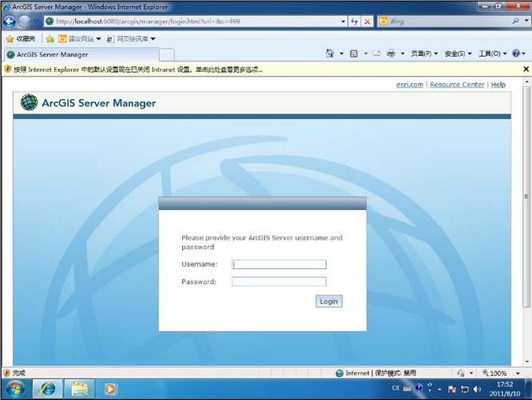532x400 pixels.
Task: Open the Favorites star button
Action: pyautogui.click(x=21, y=39)
